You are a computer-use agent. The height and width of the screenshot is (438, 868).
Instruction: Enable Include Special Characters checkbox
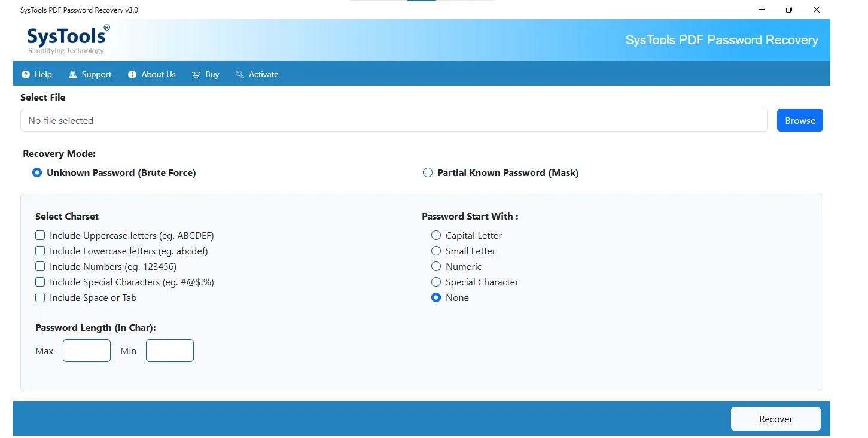[x=40, y=282]
